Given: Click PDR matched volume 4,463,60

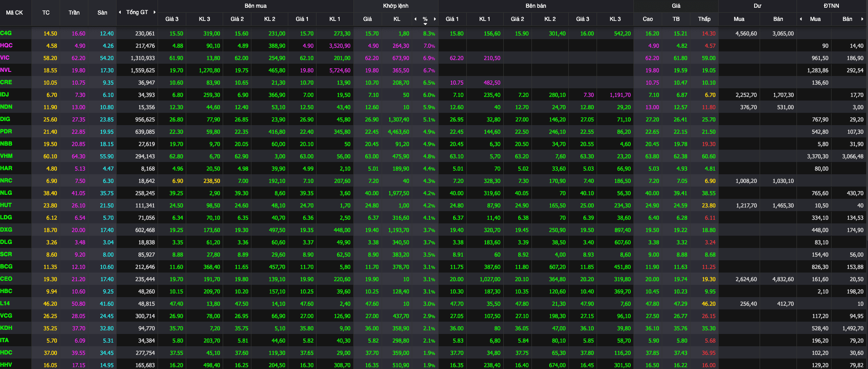Looking at the screenshot, I should [398, 132].
